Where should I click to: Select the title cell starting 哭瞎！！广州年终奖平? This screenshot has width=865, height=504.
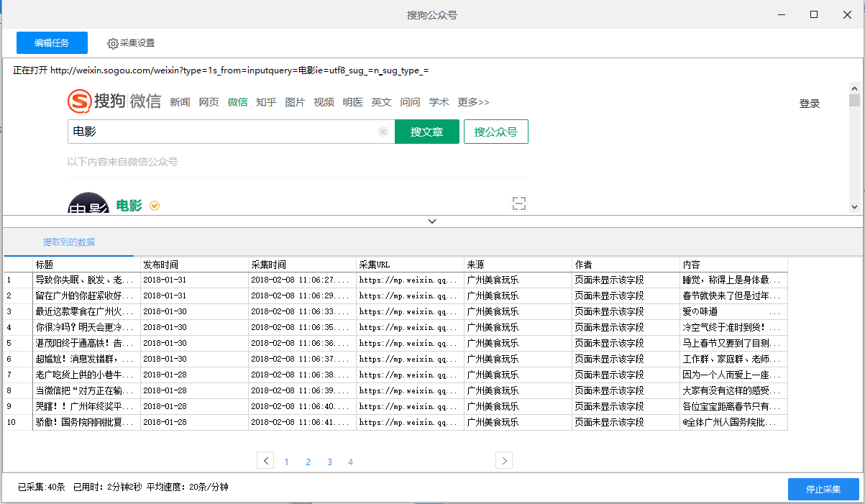(x=86, y=406)
